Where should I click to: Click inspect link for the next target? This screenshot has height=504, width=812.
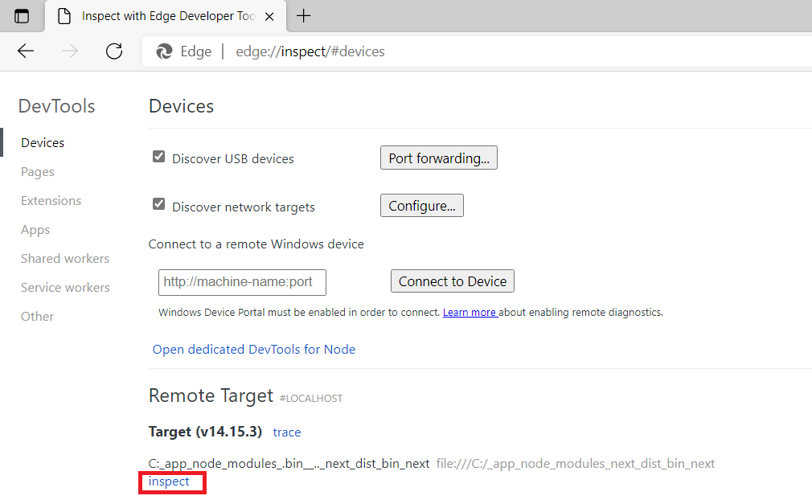[169, 481]
